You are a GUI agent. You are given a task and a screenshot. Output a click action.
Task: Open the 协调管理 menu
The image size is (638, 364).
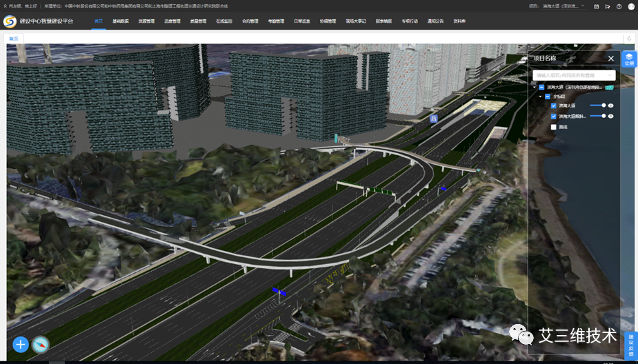pyautogui.click(x=328, y=21)
